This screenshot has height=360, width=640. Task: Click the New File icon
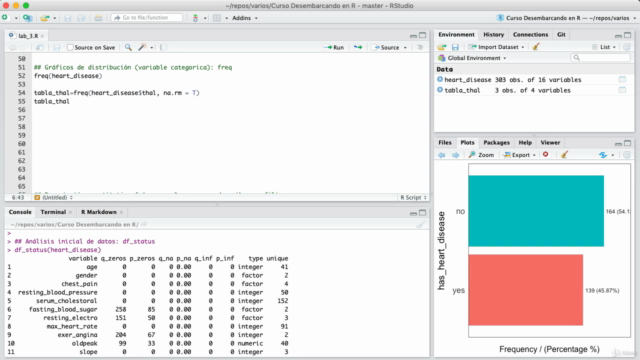tap(5, 18)
